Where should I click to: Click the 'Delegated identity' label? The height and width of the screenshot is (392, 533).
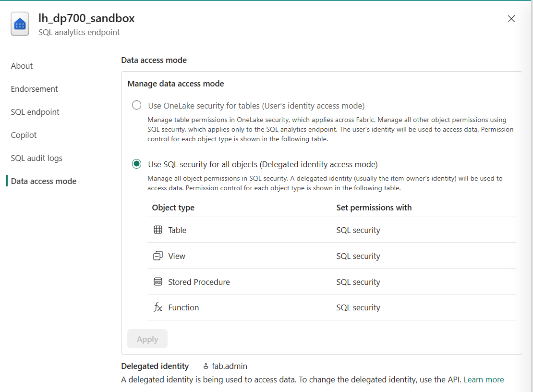155,366
